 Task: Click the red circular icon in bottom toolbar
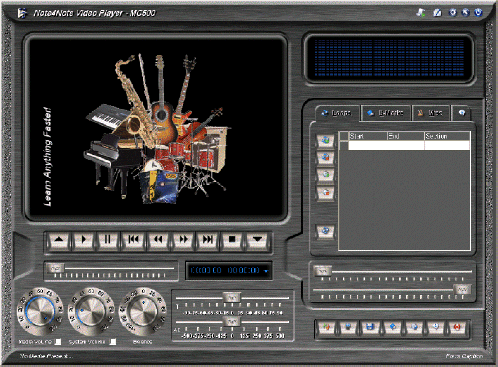pos(457,327)
